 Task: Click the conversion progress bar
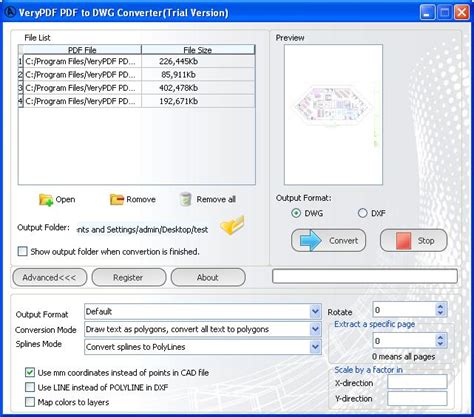tap(365, 276)
